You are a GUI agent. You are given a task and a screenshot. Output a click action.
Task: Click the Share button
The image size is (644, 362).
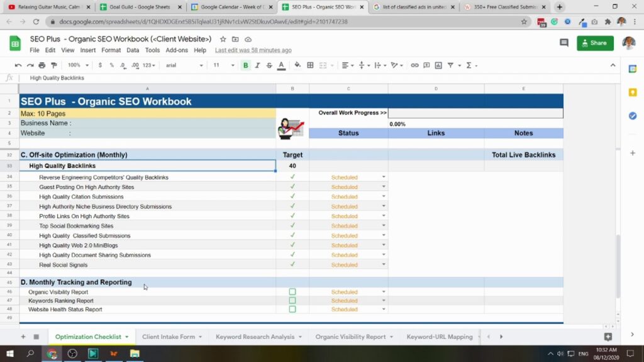click(595, 43)
